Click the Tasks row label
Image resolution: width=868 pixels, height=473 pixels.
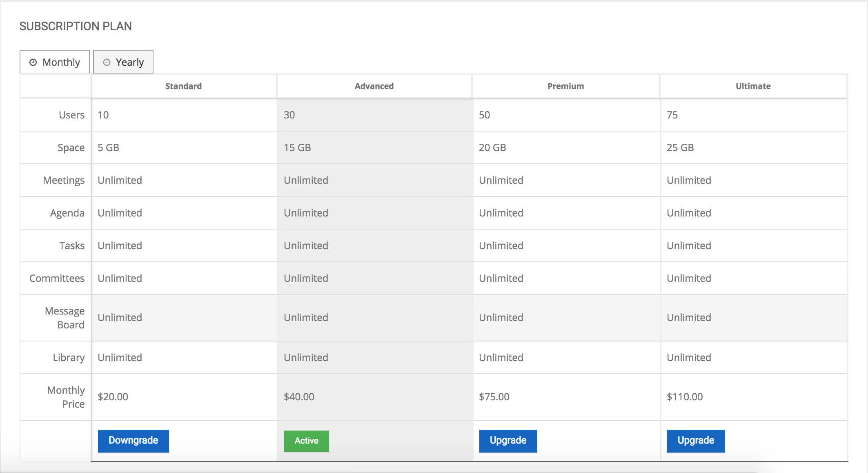[x=72, y=245]
